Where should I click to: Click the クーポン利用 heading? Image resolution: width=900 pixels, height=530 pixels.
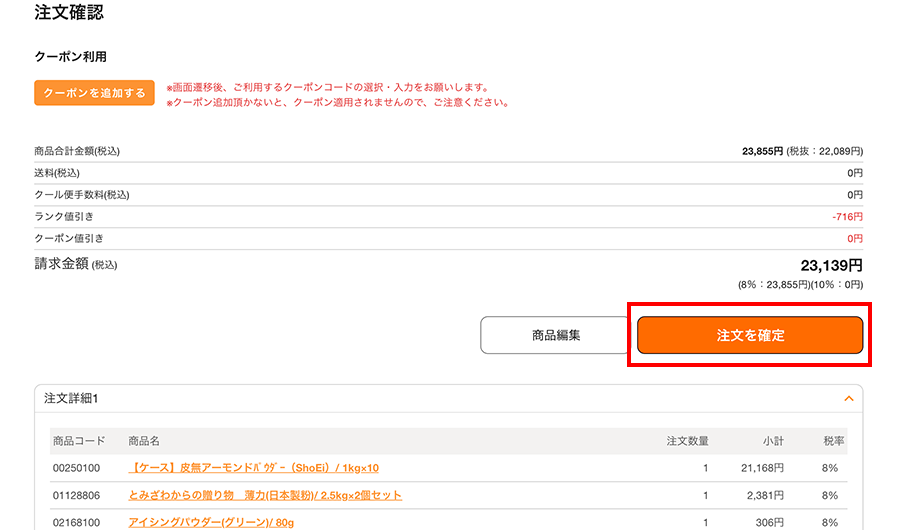(71, 56)
